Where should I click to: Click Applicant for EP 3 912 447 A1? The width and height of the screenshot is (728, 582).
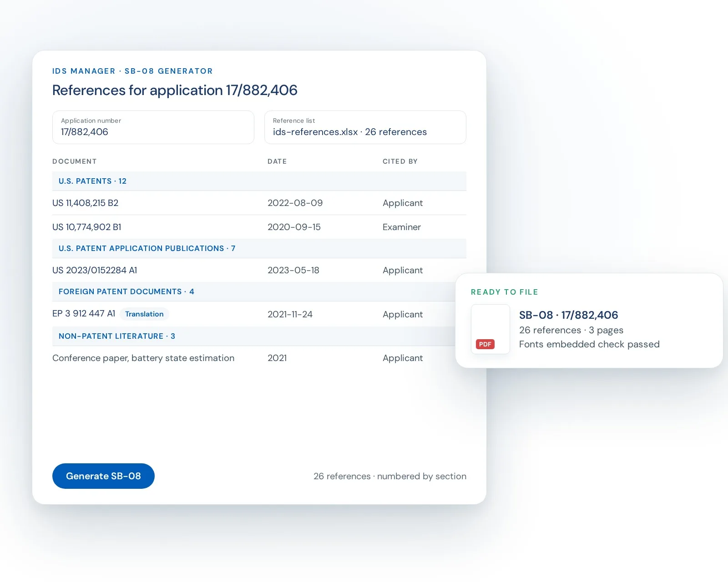[403, 314]
